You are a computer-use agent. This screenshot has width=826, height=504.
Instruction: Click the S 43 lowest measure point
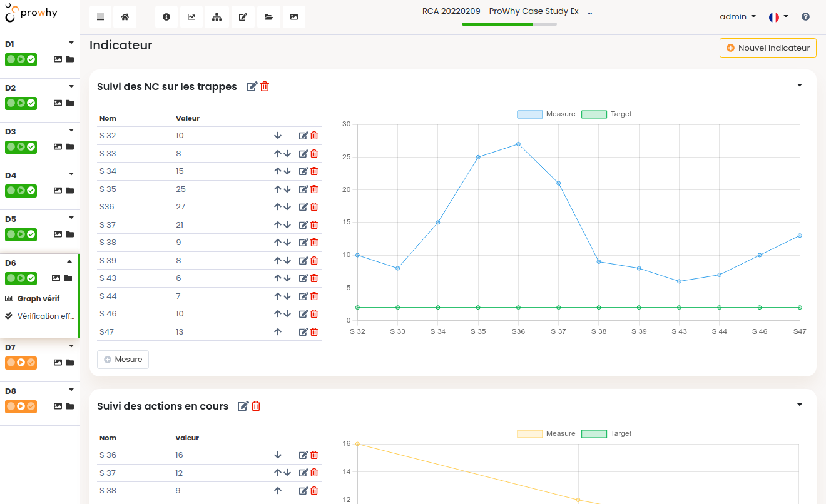[679, 281]
